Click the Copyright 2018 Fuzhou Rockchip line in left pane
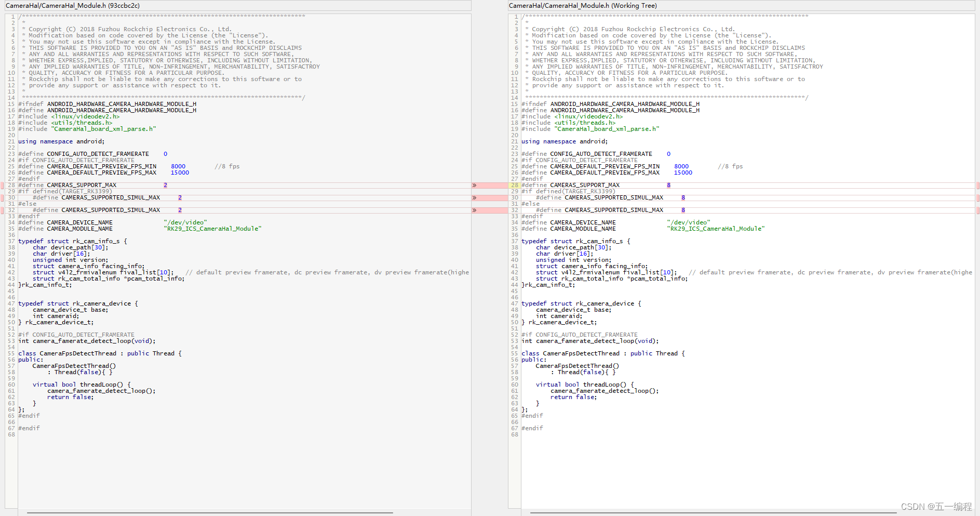The width and height of the screenshot is (980, 516). pos(127,30)
